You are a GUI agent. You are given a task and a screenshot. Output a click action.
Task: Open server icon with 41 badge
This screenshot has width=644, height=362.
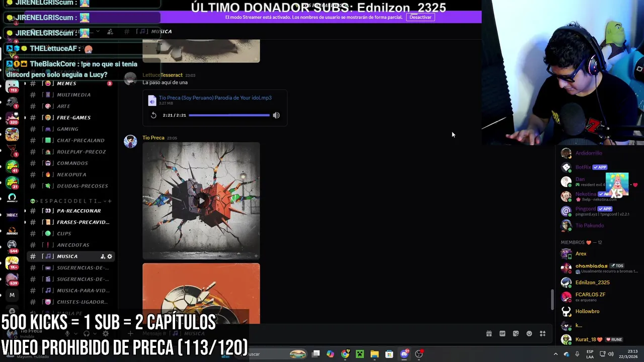(x=12, y=166)
